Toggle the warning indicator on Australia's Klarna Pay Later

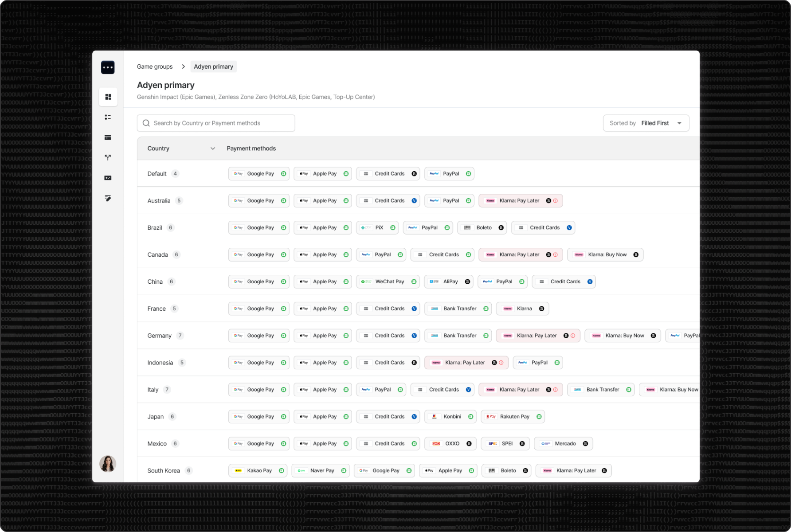pyautogui.click(x=555, y=200)
